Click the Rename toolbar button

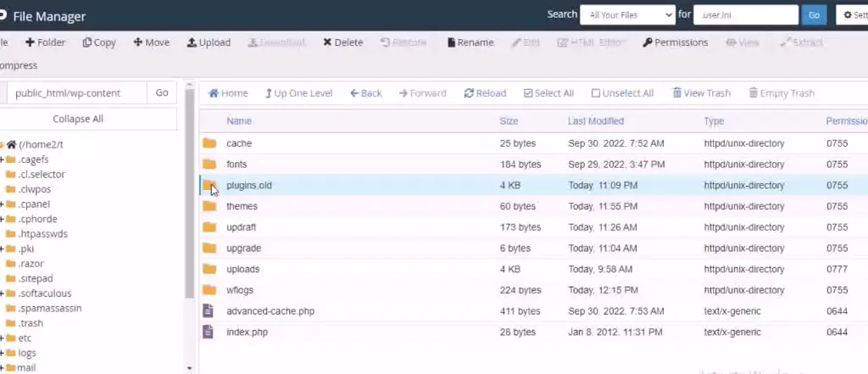(470, 42)
